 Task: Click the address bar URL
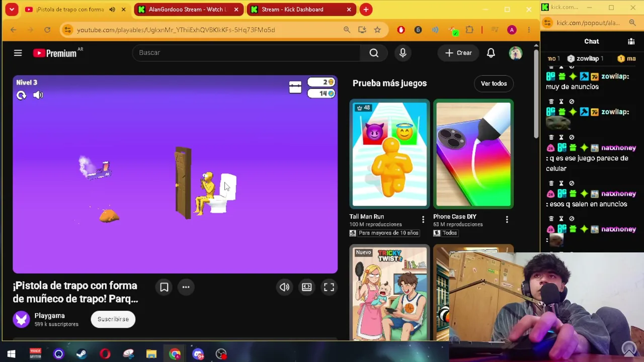(176, 30)
